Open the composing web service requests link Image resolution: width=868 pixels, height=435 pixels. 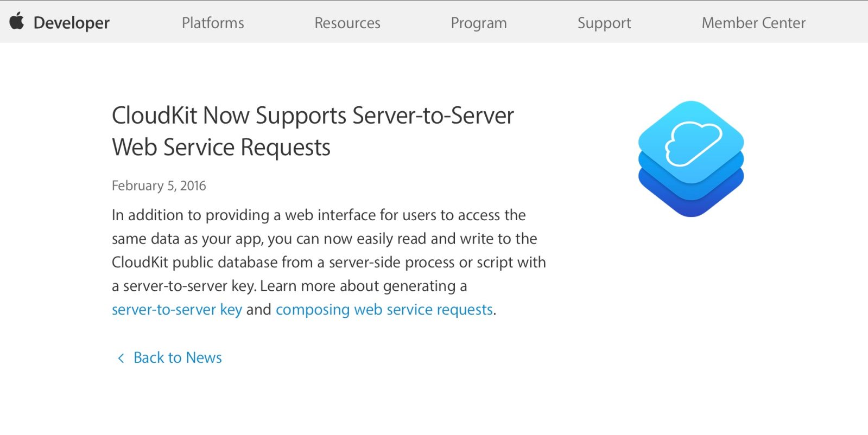click(x=384, y=310)
